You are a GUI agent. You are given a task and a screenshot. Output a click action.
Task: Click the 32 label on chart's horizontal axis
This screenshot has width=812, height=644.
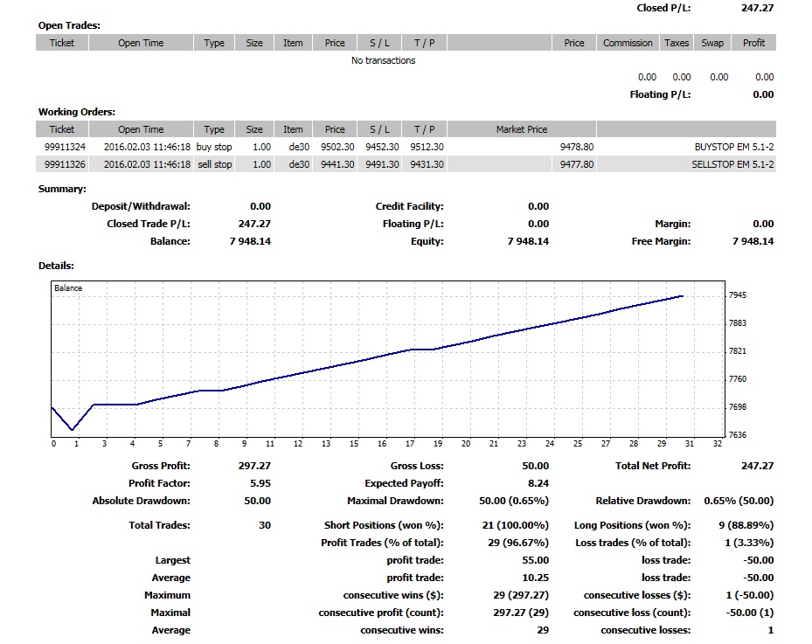point(718,444)
